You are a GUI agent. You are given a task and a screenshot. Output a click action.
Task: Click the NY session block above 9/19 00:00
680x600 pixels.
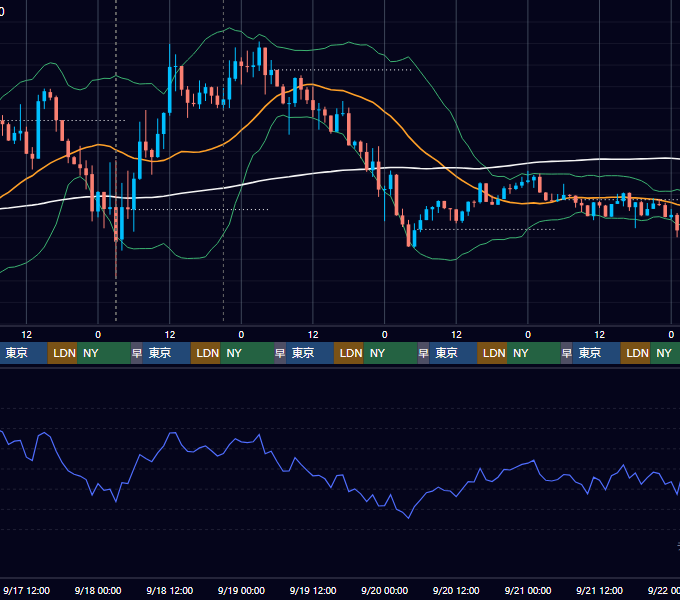[x=247, y=353]
